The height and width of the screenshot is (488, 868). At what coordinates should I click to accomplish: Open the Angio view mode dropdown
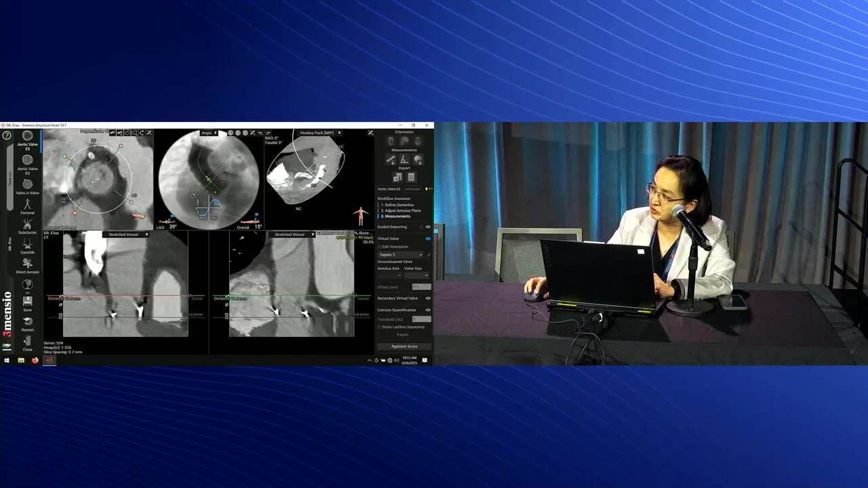(209, 133)
